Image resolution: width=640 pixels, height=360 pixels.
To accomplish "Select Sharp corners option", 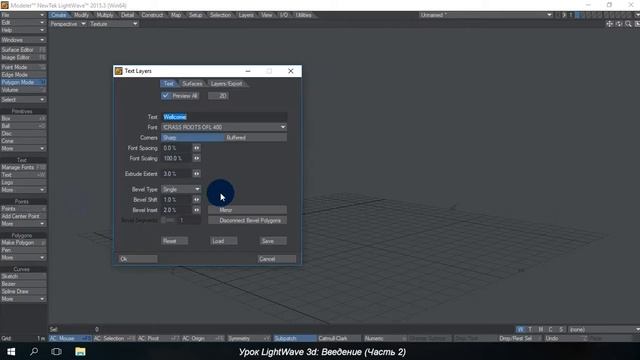I will pyautogui.click(x=192, y=138).
